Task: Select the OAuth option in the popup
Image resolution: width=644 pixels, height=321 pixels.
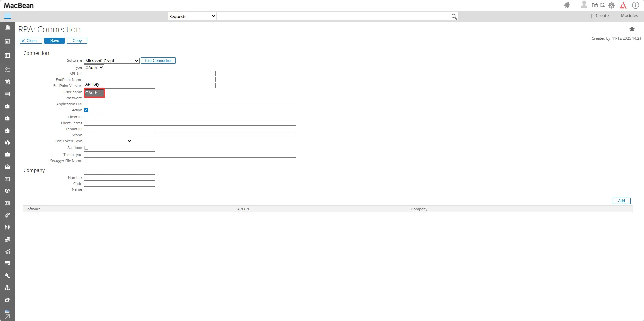Action: (94, 93)
